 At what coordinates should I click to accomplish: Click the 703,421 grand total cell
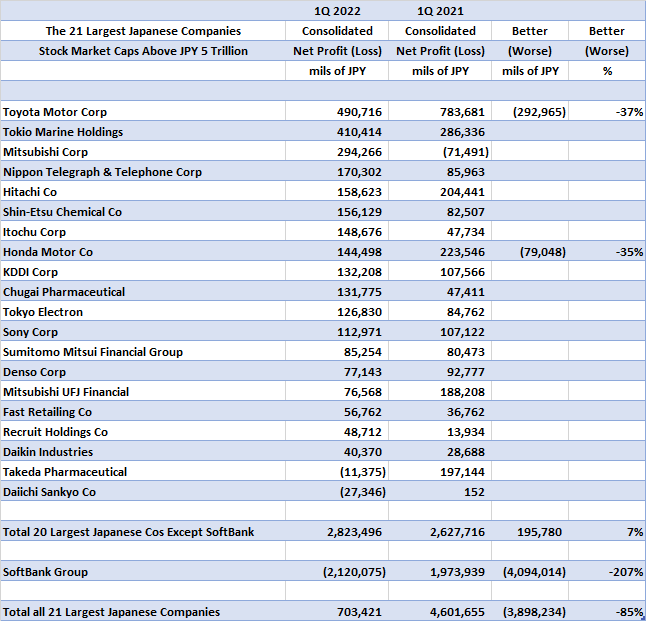coord(359,612)
